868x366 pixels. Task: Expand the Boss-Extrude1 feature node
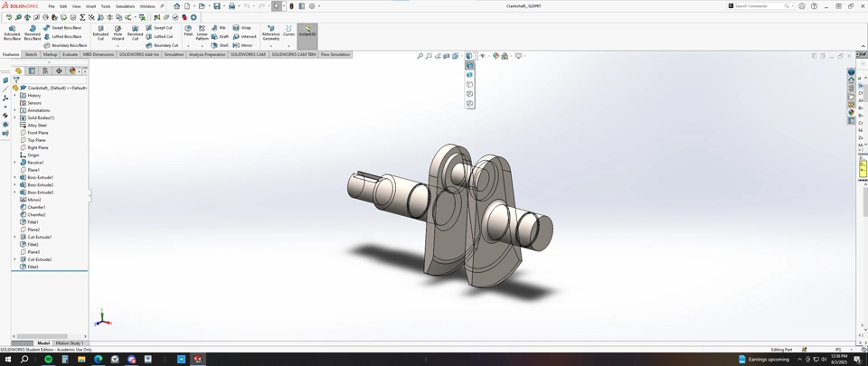[x=15, y=177]
